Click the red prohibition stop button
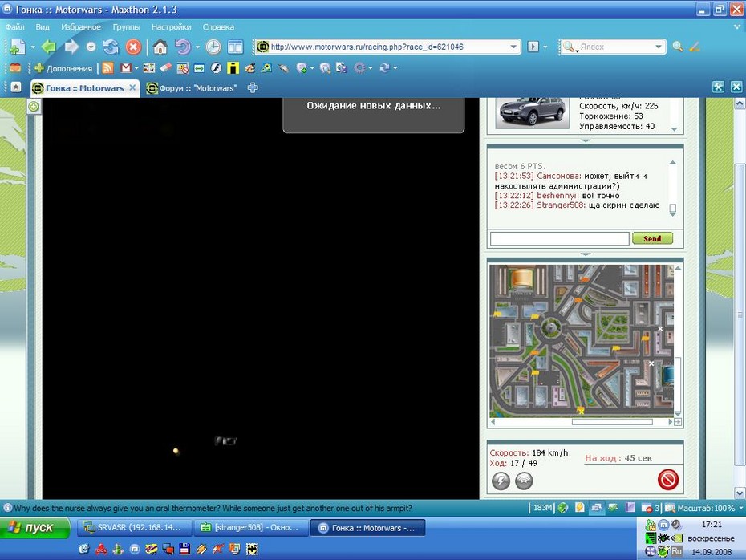746x560 pixels. pyautogui.click(x=668, y=480)
